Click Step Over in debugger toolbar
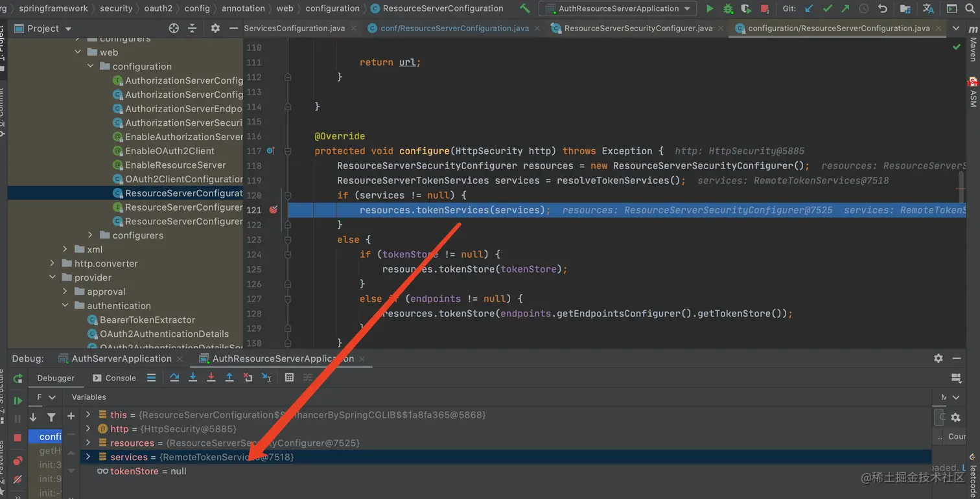The width and height of the screenshot is (980, 499). 174,377
